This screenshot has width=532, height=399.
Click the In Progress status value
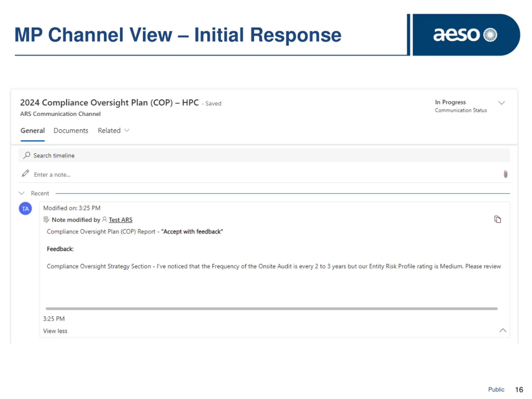[x=450, y=102]
